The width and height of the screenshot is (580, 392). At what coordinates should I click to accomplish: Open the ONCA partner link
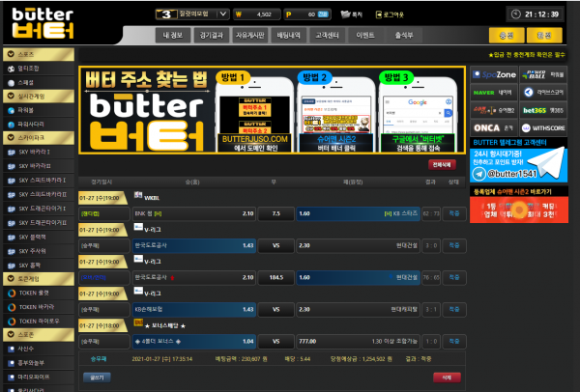492,127
